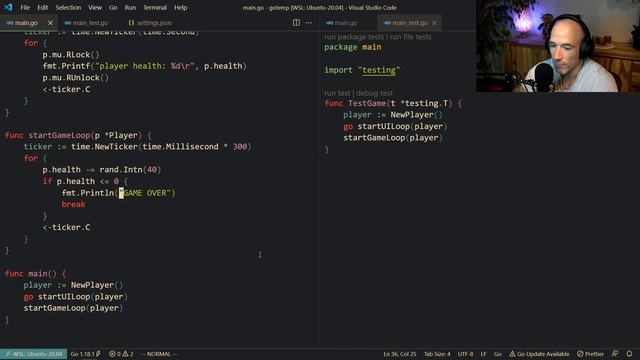Click rand.Intn(40) in main.go
Screen dimensions: 640x360
coord(130,170)
